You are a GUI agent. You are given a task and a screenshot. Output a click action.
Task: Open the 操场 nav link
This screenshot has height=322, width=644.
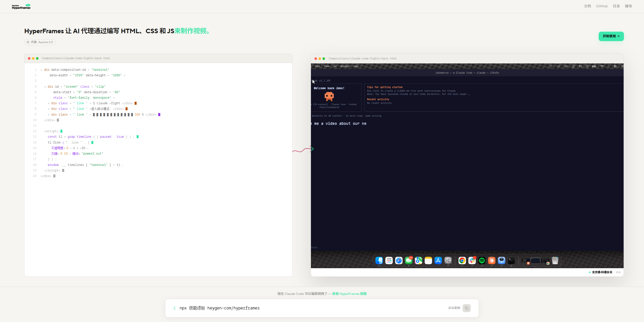coord(628,6)
